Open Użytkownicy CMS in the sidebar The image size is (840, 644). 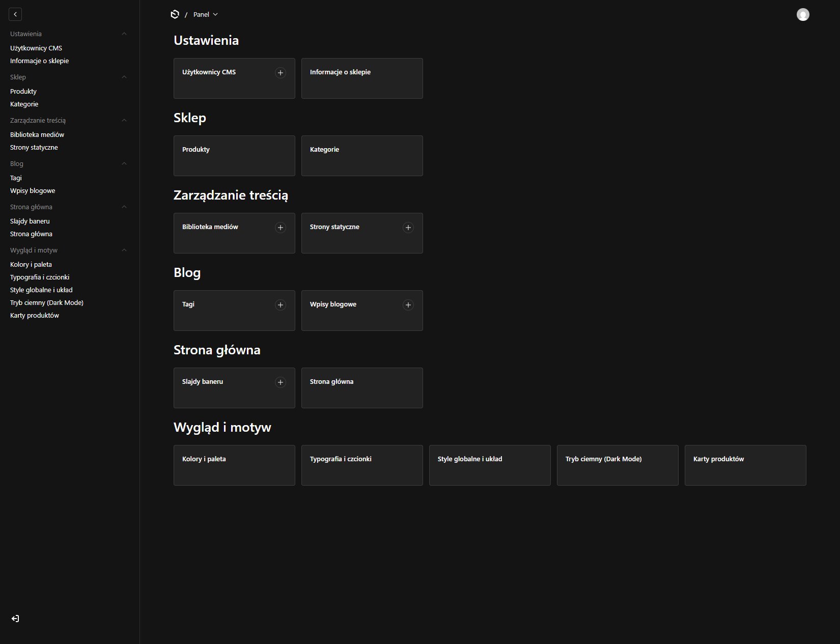[36, 48]
